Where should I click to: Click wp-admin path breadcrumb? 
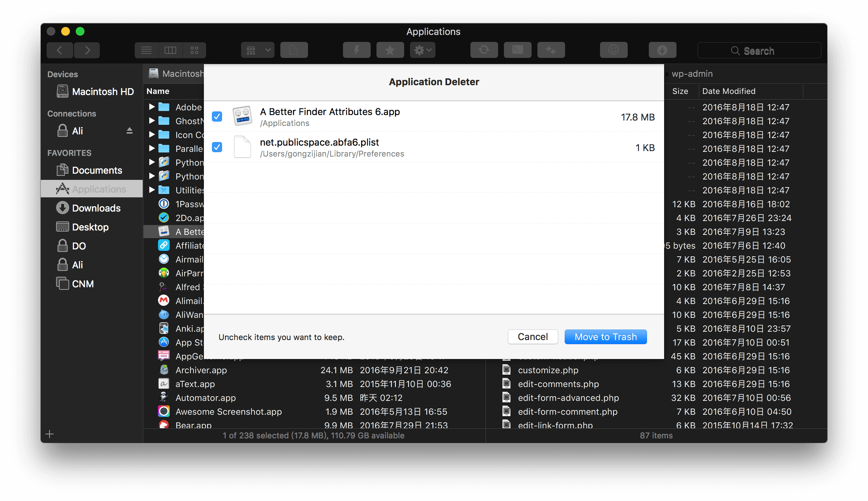click(692, 74)
